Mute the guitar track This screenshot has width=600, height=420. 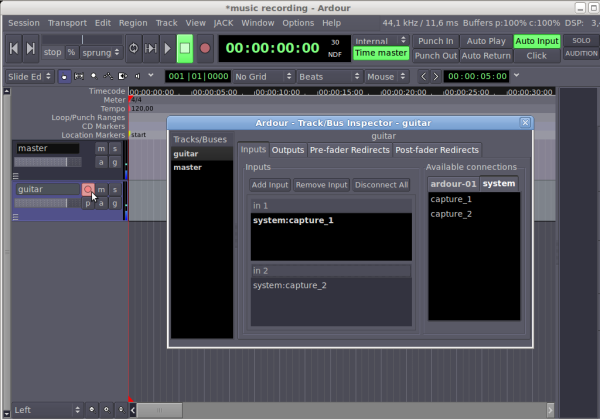click(x=101, y=189)
